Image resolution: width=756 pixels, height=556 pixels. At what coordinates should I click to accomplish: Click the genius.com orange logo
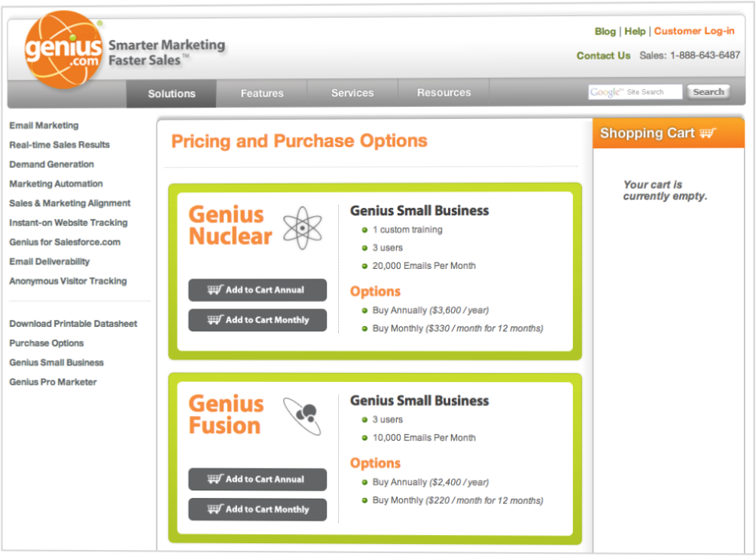(64, 50)
